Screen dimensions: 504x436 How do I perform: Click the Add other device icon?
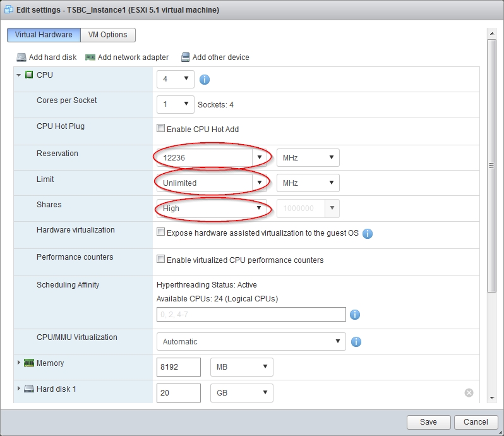point(185,58)
